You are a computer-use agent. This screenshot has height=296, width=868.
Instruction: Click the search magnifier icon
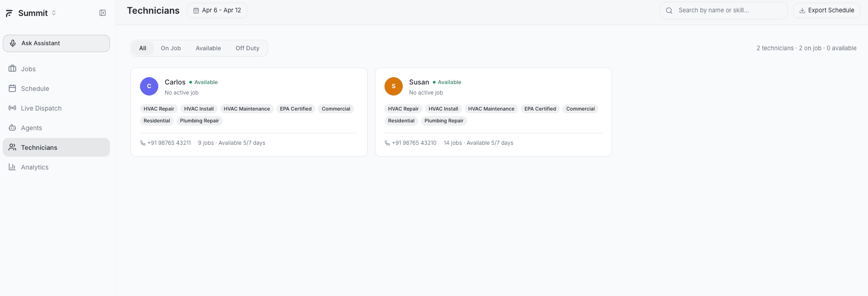click(x=669, y=11)
